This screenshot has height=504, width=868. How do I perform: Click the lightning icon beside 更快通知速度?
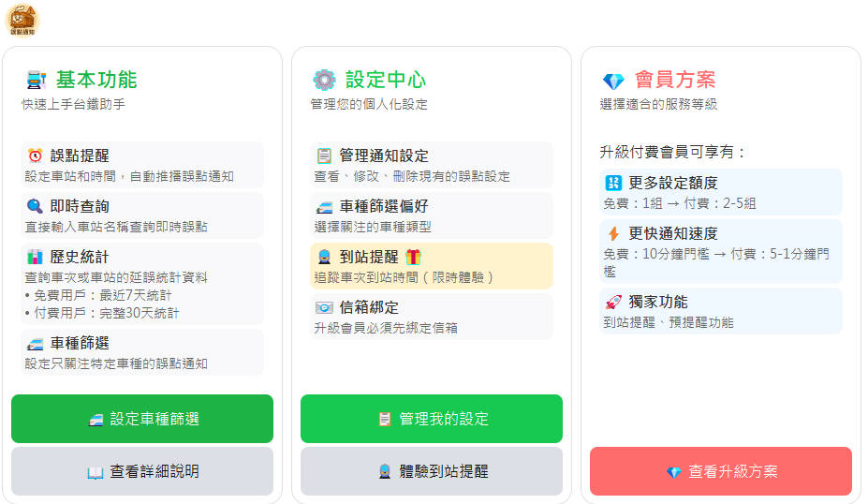tap(613, 233)
